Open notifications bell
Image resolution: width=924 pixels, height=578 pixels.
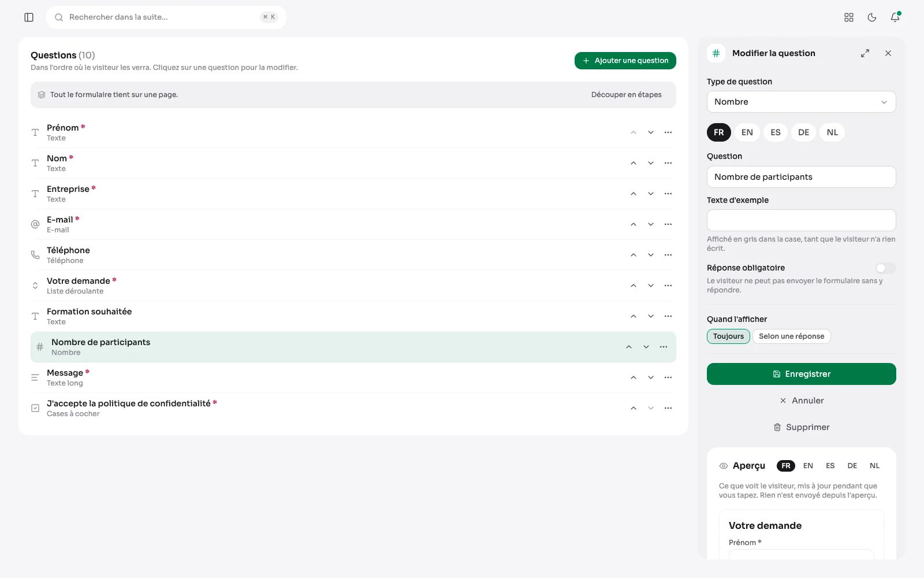895,17
